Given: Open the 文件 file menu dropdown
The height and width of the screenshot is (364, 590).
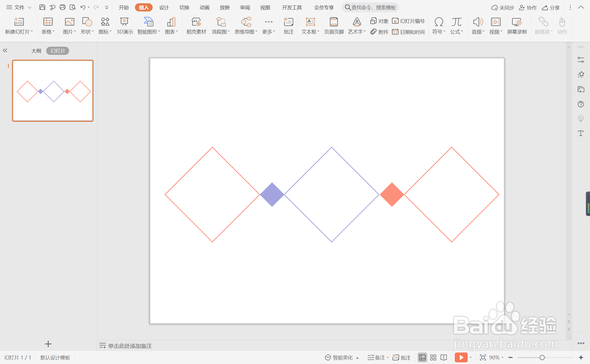Looking at the screenshot, I should tap(19, 7).
